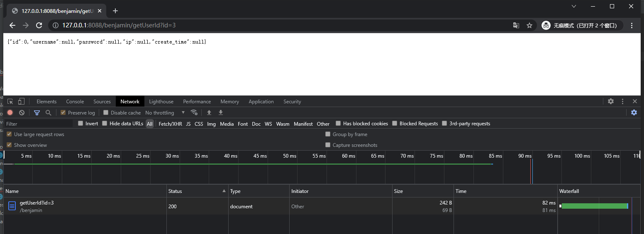Toggle the device toolbar icon

tap(22, 101)
